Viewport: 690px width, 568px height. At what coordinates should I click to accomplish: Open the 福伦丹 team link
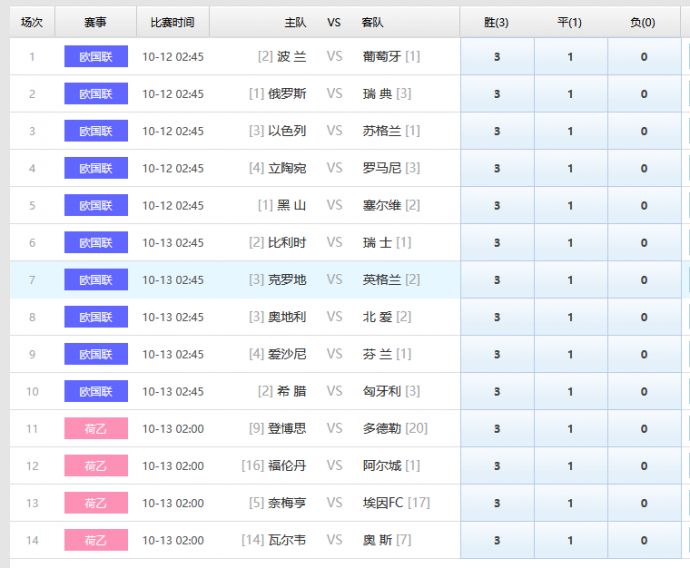287,466
